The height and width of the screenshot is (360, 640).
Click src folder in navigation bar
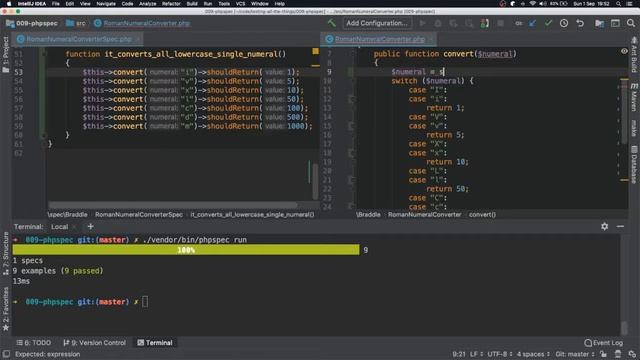(76, 23)
